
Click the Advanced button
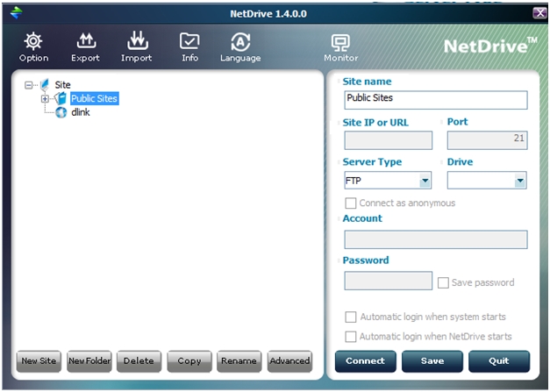289,360
